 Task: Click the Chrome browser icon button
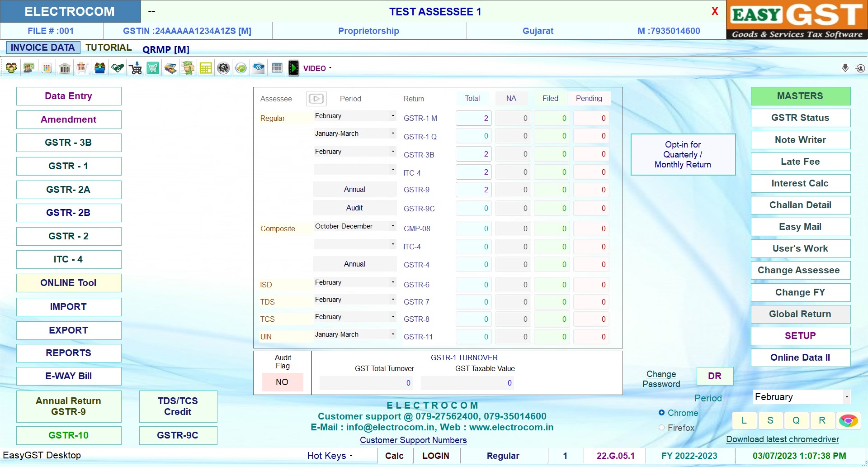click(x=848, y=421)
